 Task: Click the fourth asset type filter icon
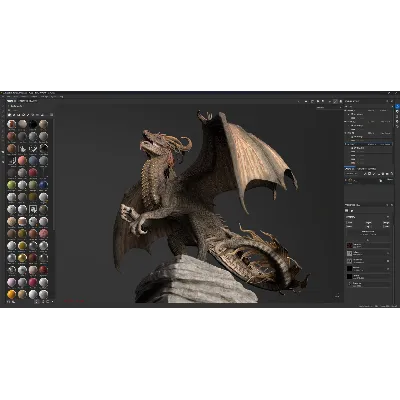pos(23,115)
